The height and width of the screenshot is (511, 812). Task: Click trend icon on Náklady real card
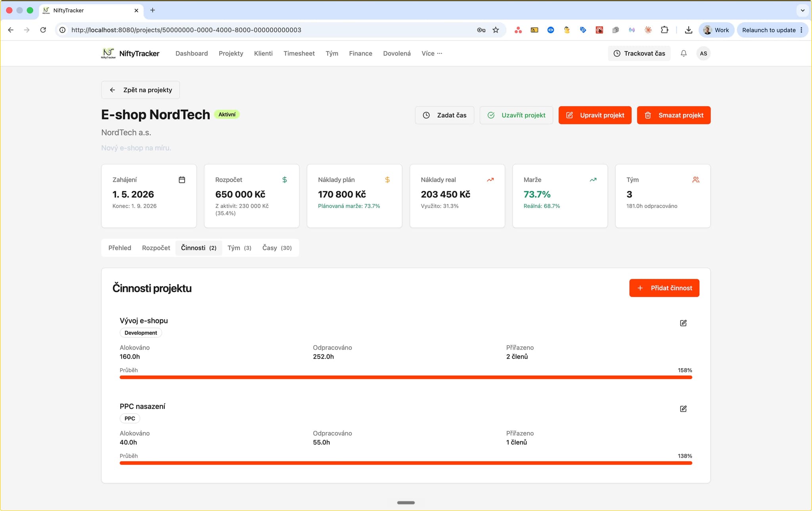[x=490, y=180]
